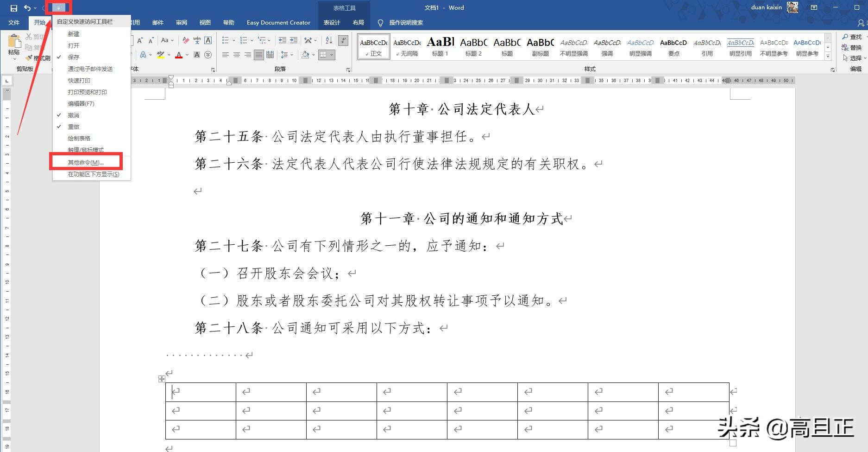This screenshot has height=452, width=868.
Task: Disable 撤消 in the Quick Access Toolbar menu
Action: 73,115
